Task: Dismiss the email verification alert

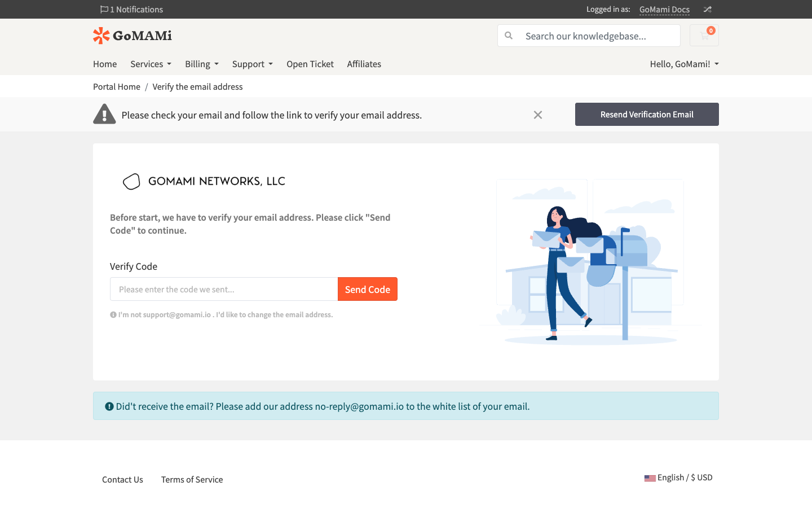Action: (x=538, y=115)
